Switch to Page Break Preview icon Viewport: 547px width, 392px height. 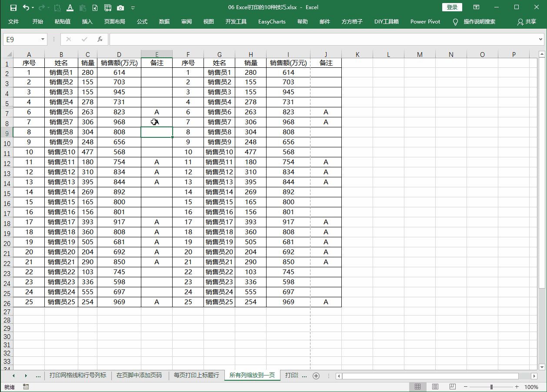click(x=452, y=387)
